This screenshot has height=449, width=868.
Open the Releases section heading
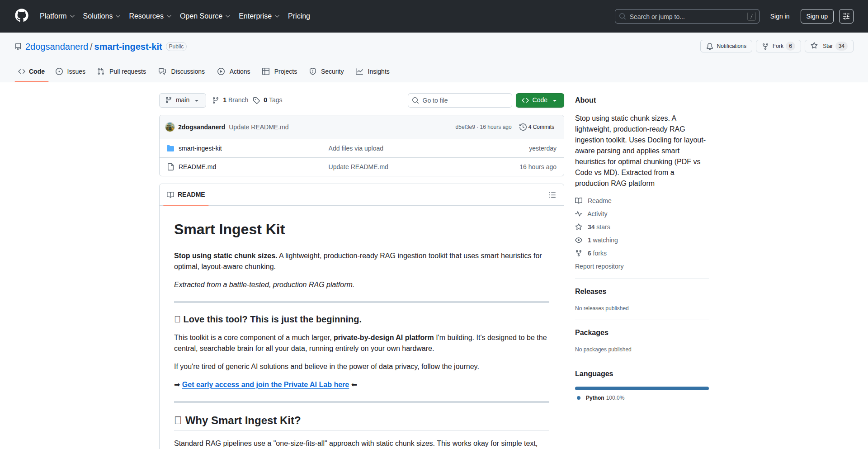pyautogui.click(x=590, y=292)
